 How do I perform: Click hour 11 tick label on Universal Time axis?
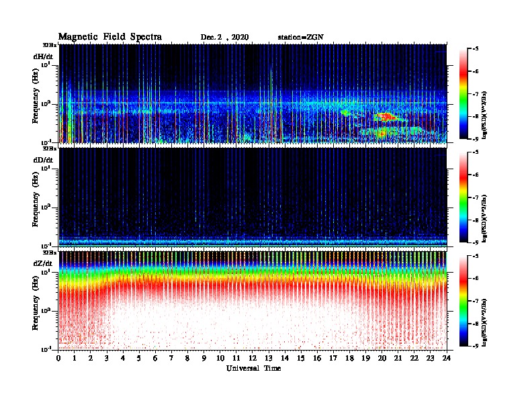[x=236, y=358]
